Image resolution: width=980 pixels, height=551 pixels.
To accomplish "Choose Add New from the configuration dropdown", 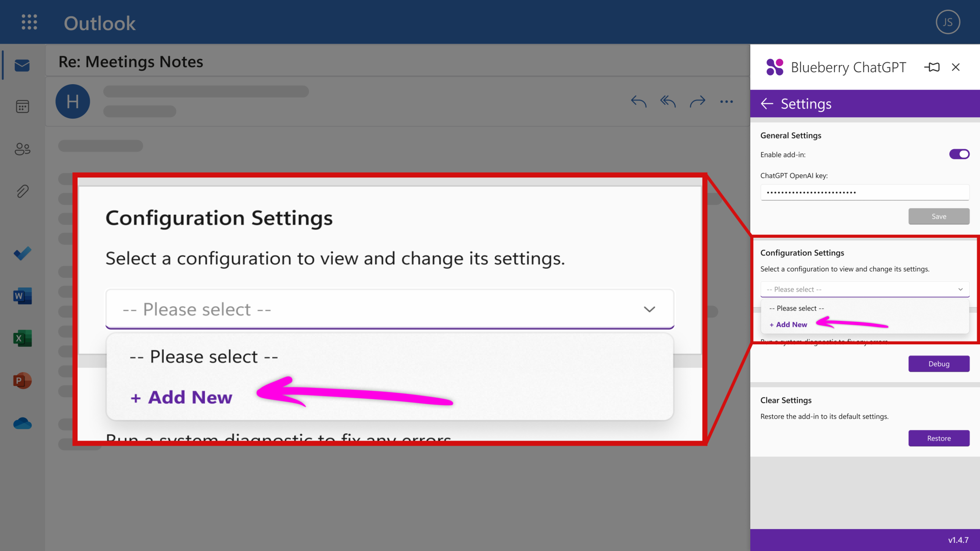I will point(788,324).
